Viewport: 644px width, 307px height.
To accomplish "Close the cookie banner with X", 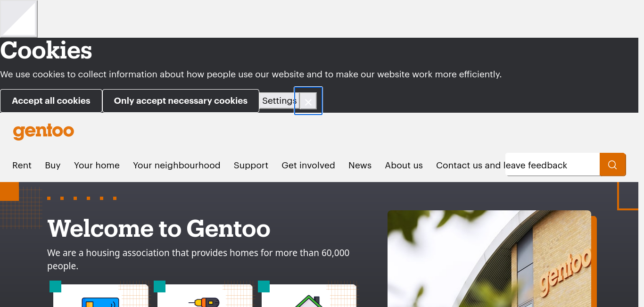I will point(308,101).
